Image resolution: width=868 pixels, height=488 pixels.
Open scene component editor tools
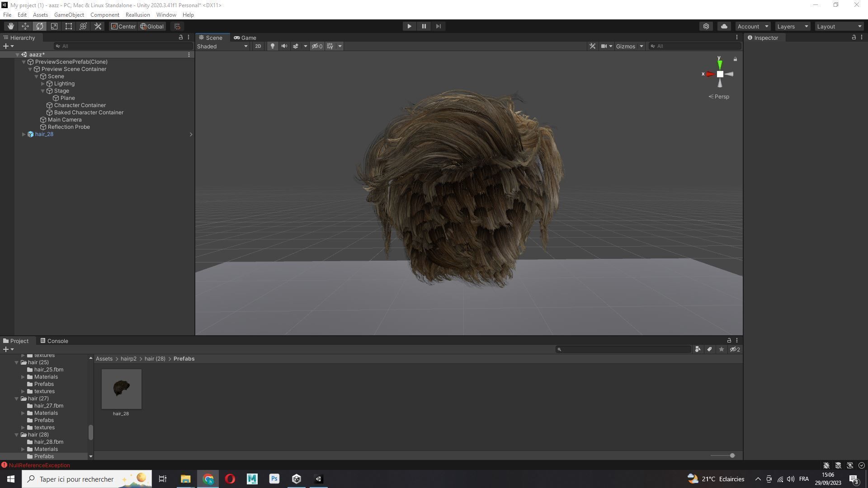coord(592,46)
